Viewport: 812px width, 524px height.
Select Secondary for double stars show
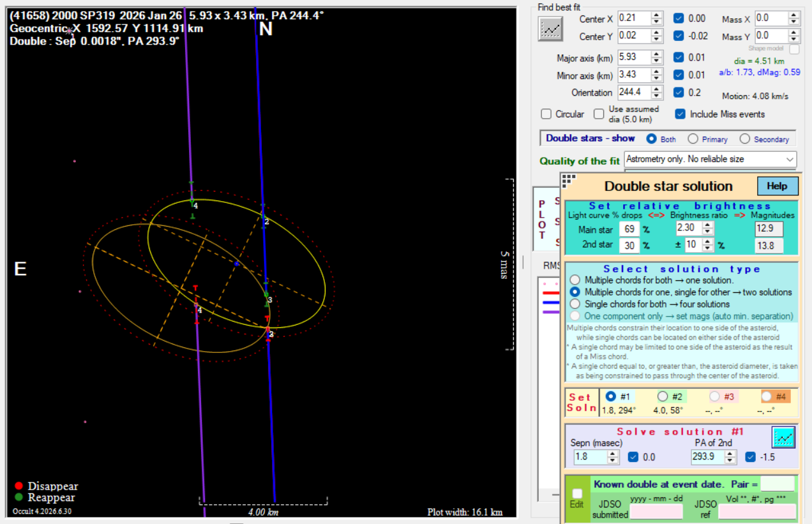coord(745,138)
